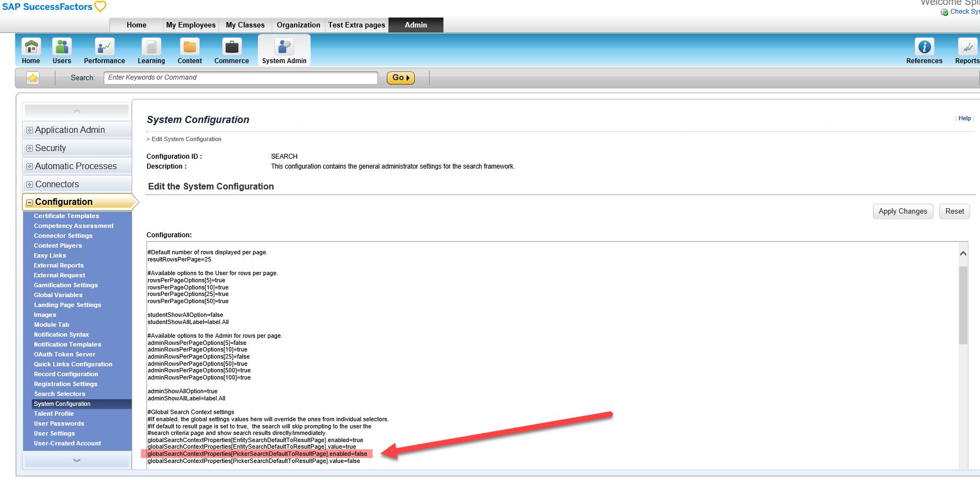Open Search Selectors link
Image resolution: width=980 pixels, height=480 pixels.
click(60, 394)
